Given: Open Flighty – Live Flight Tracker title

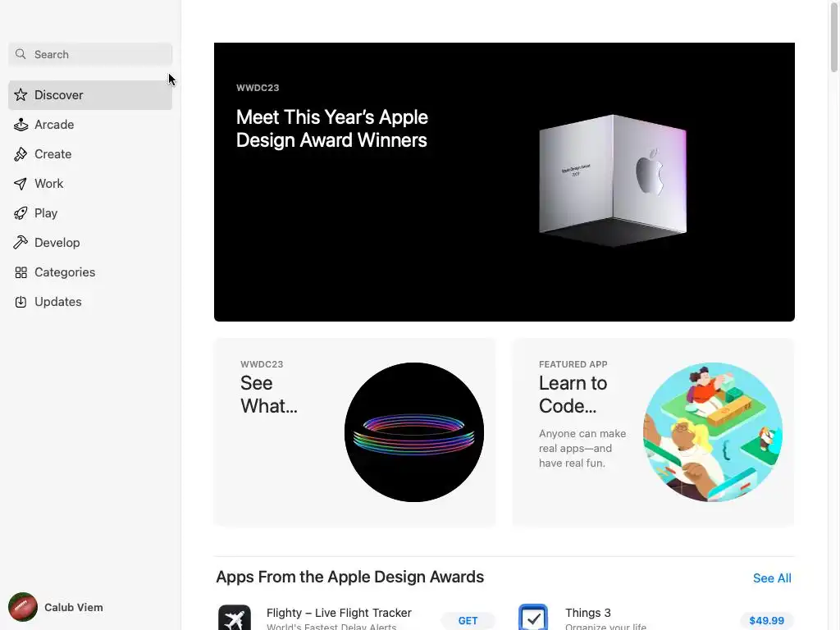Looking at the screenshot, I should (339, 612).
